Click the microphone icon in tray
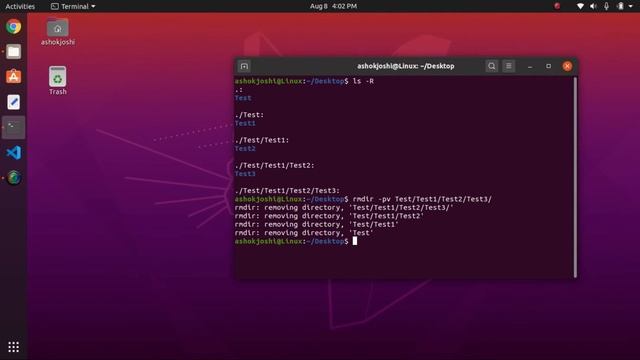The height and width of the screenshot is (360, 640). point(607,6)
